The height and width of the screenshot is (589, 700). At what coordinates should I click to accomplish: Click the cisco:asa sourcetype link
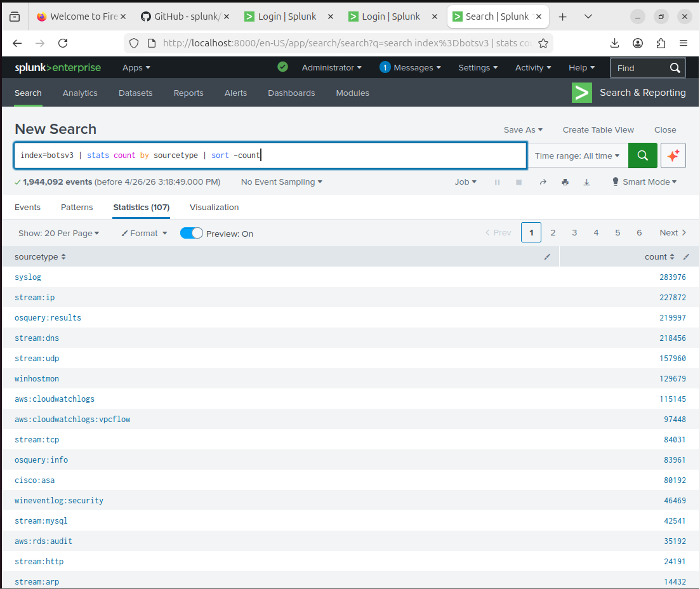(34, 480)
